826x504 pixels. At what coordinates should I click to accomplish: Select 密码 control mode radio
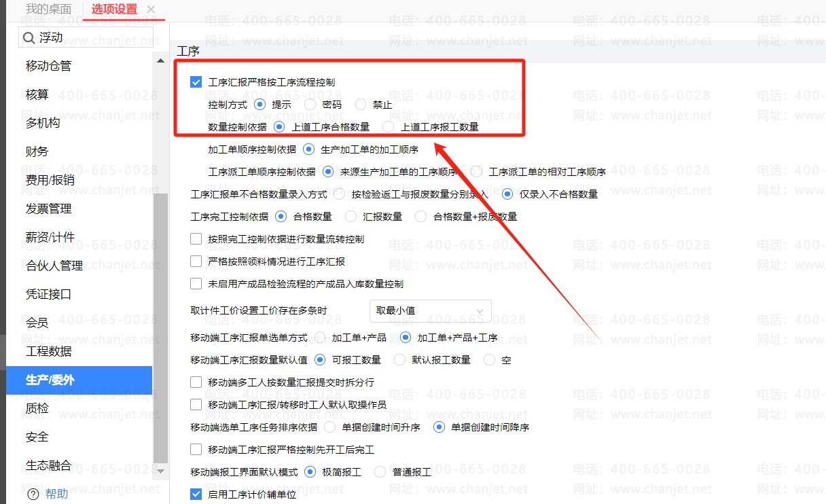tap(310, 105)
